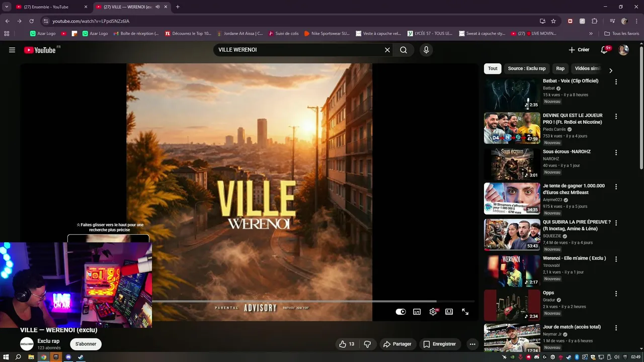
Task: Open Werenoi - Elle m'aime title
Action: (574, 258)
